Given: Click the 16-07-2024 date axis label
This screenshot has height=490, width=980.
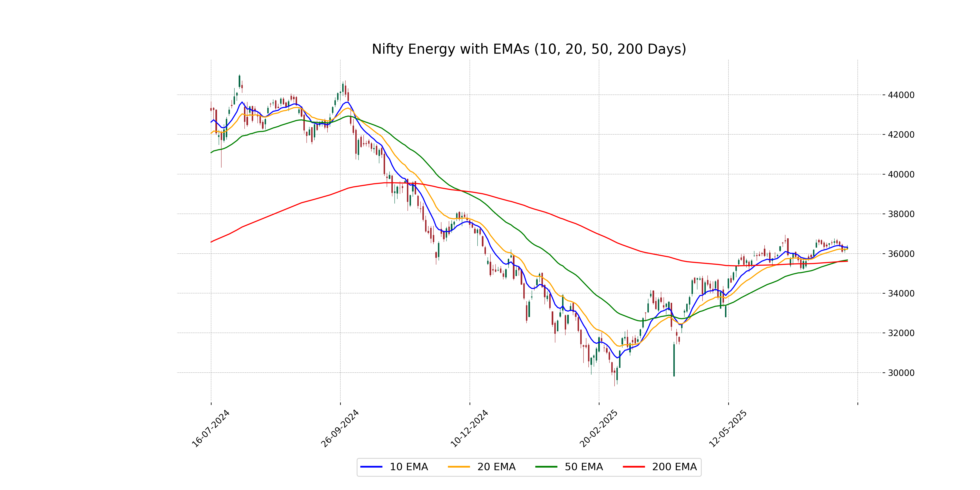Looking at the screenshot, I should 211,428.
